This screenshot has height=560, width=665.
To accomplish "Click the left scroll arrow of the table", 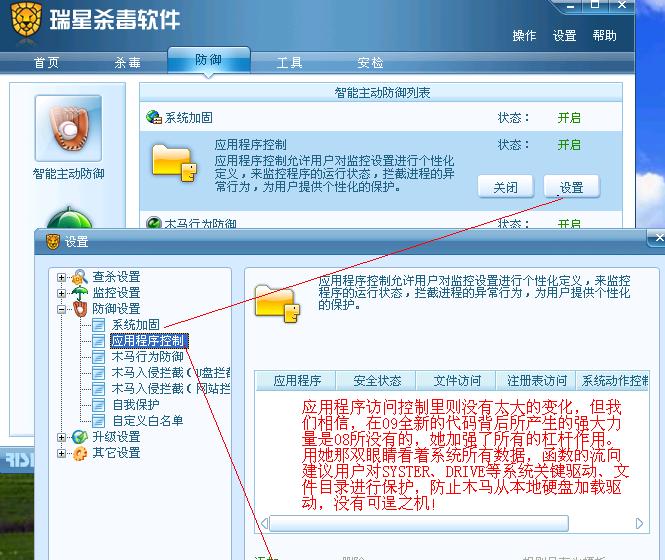I will pos(264,524).
